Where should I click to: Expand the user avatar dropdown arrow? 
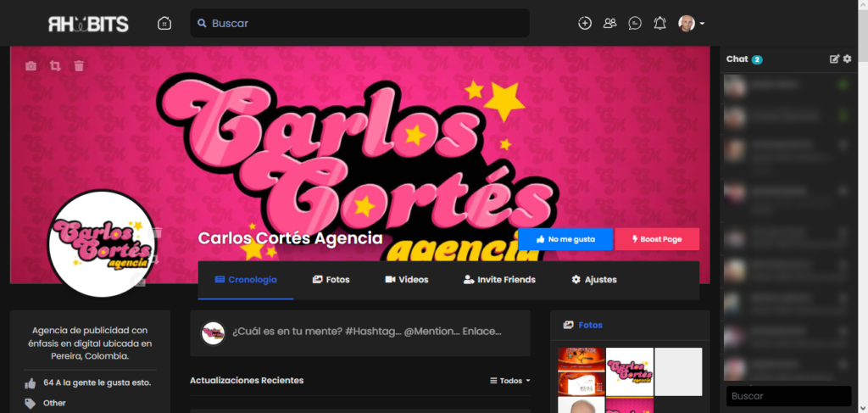click(x=702, y=24)
